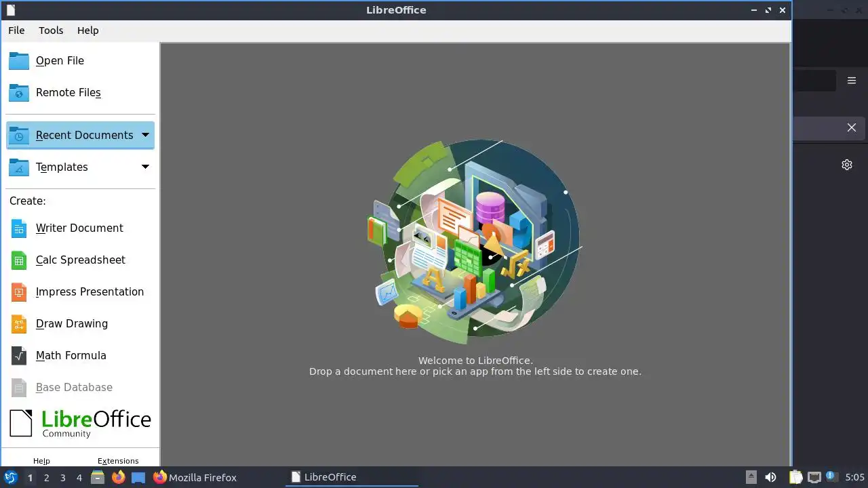This screenshot has width=868, height=488.
Task: Click the tray eject/removable media icon
Action: point(751,477)
